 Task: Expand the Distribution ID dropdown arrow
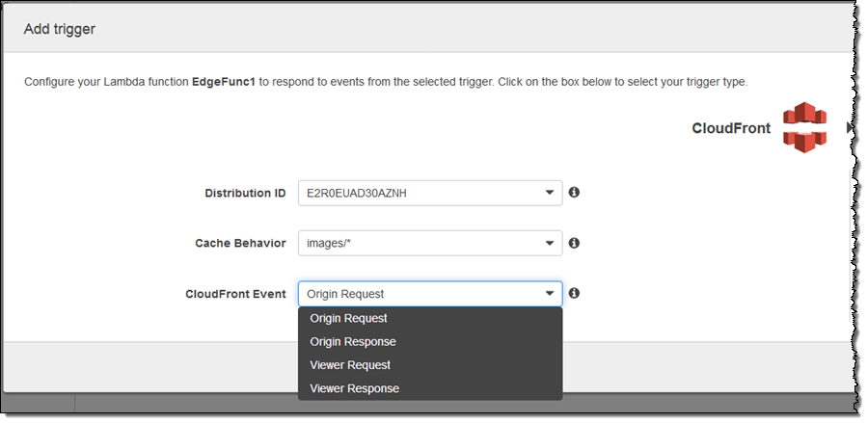[550, 193]
